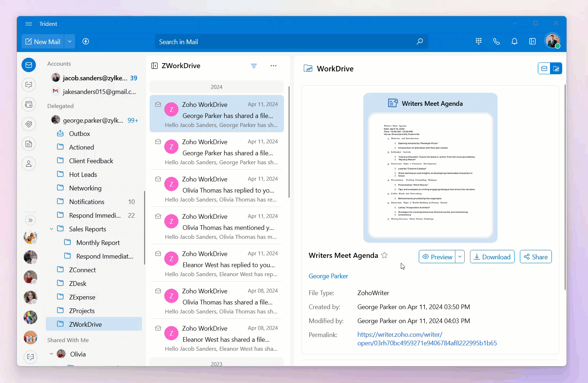Toggle folder pane icon beside ZWorkDrive title
The height and width of the screenshot is (383, 588).
pyautogui.click(x=155, y=66)
